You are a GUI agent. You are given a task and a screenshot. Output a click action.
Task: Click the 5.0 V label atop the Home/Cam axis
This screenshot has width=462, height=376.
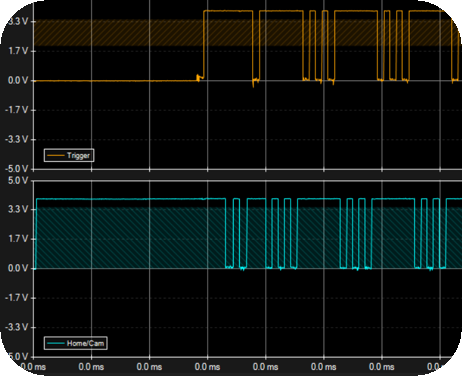coord(18,180)
